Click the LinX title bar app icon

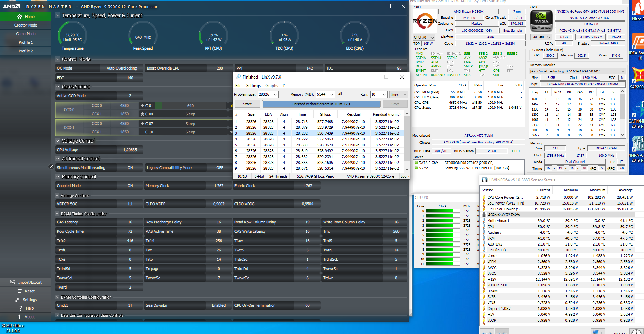coord(238,77)
